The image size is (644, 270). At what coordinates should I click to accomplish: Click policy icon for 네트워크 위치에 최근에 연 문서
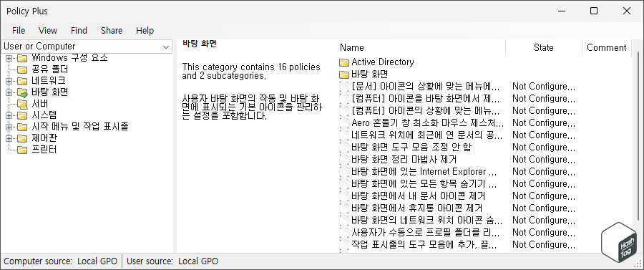point(344,135)
